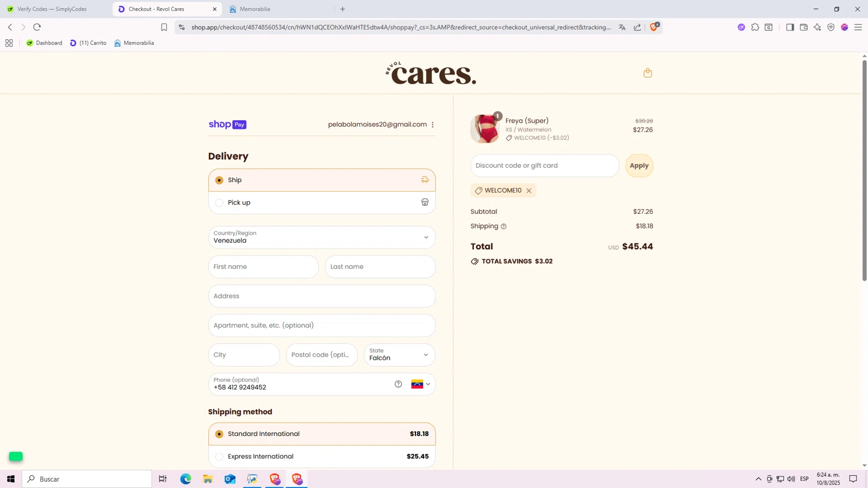Open Leo AI assistant icon
The width and height of the screenshot is (868, 488).
(817, 27)
